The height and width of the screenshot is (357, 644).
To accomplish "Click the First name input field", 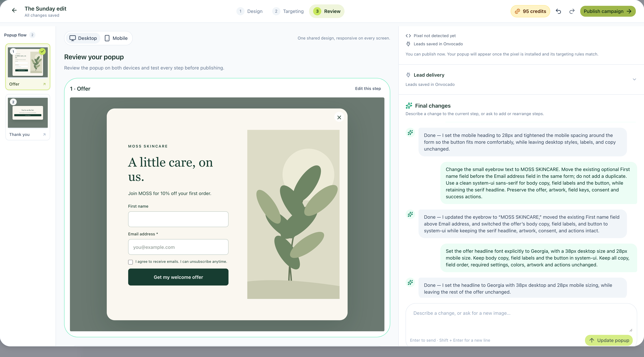I will point(178,219).
